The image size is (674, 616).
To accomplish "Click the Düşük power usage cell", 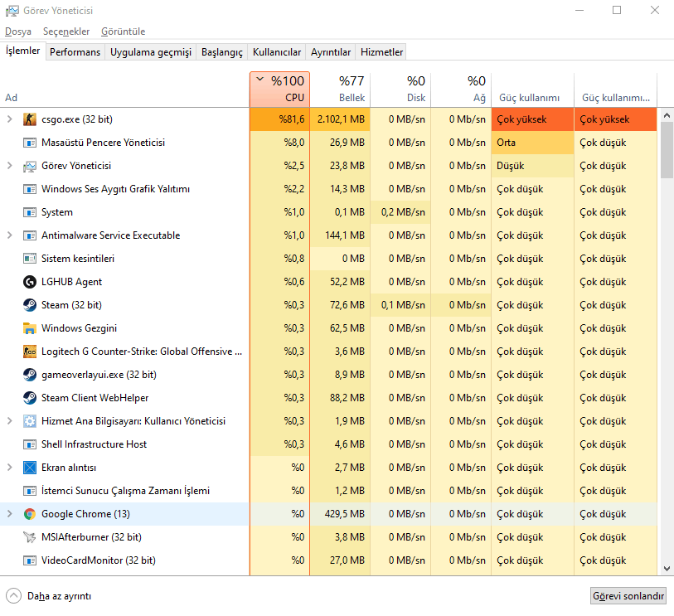I will point(532,166).
